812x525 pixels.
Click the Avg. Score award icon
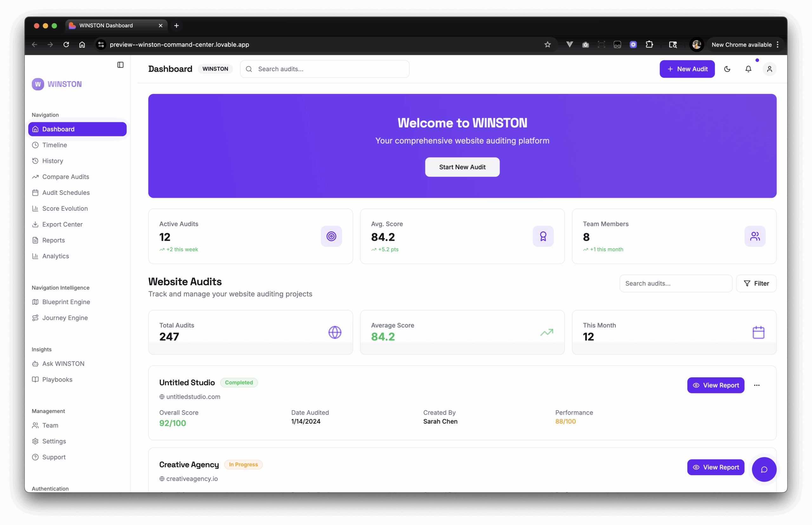(x=543, y=236)
